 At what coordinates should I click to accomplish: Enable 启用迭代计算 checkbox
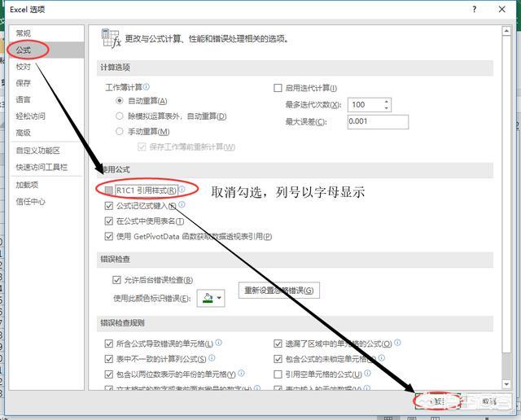point(278,88)
